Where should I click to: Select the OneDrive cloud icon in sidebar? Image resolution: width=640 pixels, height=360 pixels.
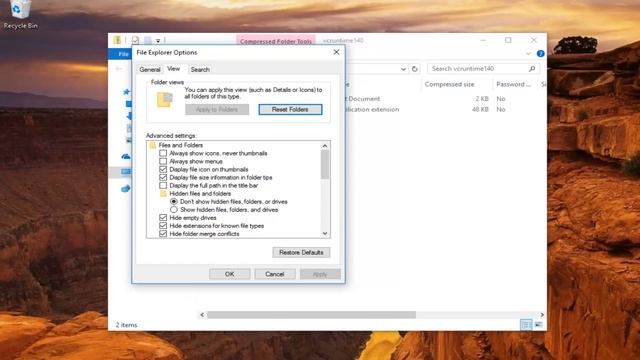click(x=126, y=156)
